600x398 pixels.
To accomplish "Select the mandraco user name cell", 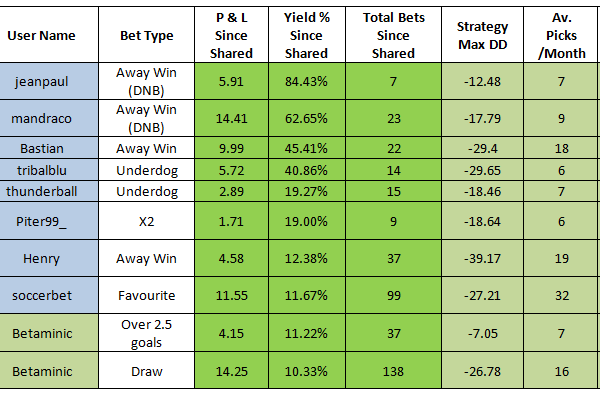I will click(41, 118).
